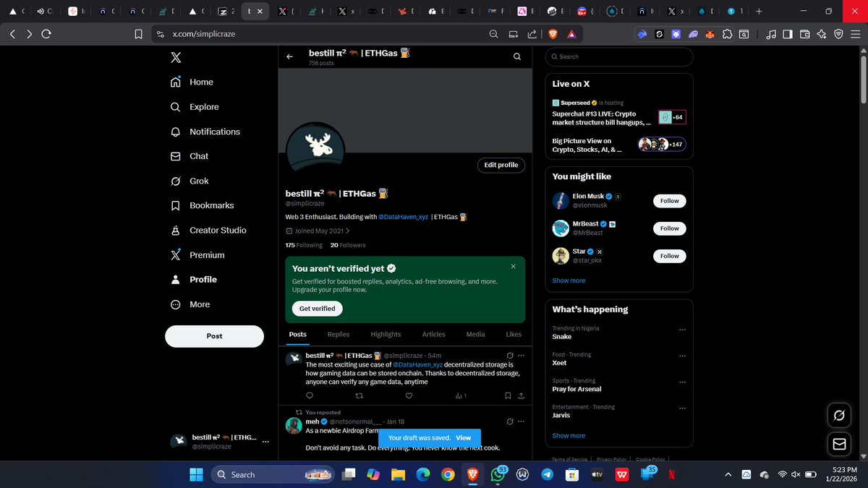View analytics on the DataHaven post

click(x=461, y=395)
